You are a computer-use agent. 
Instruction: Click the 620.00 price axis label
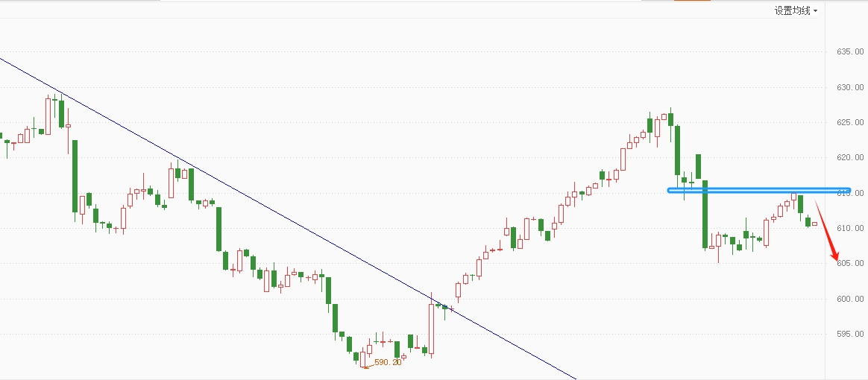click(850, 158)
